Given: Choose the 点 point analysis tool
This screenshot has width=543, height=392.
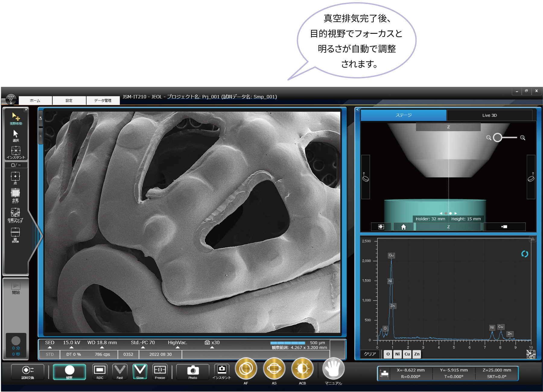Looking at the screenshot, I should coord(15,178).
